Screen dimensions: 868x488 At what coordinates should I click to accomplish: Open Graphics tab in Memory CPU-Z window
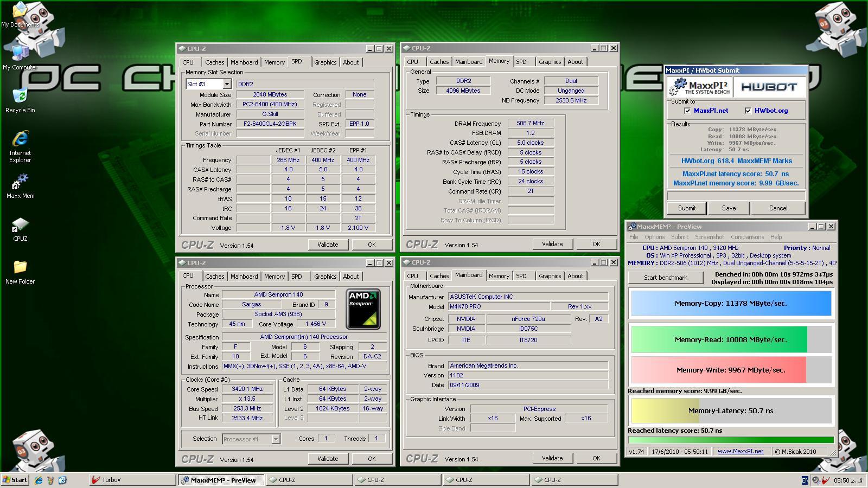pyautogui.click(x=550, y=62)
